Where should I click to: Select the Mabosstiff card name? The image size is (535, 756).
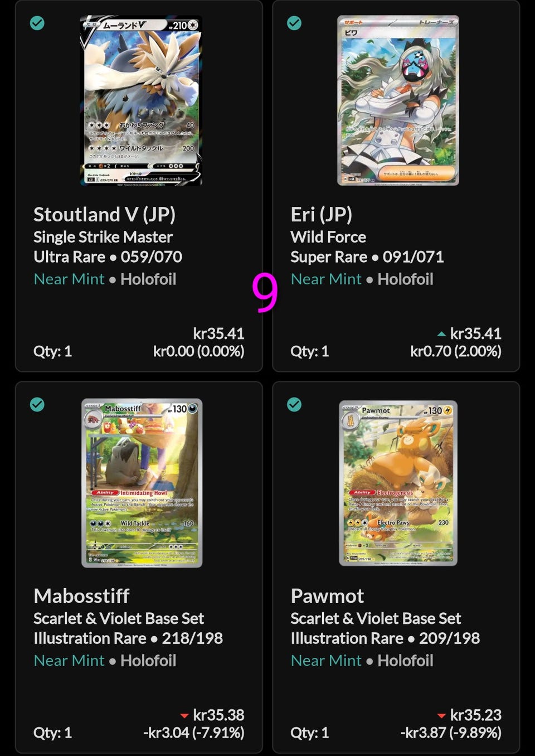pyautogui.click(x=82, y=596)
